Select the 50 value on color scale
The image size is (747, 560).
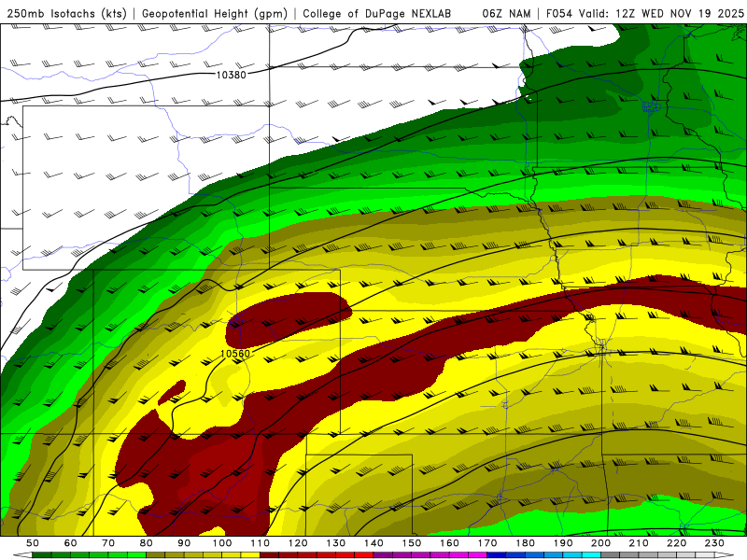point(33,543)
